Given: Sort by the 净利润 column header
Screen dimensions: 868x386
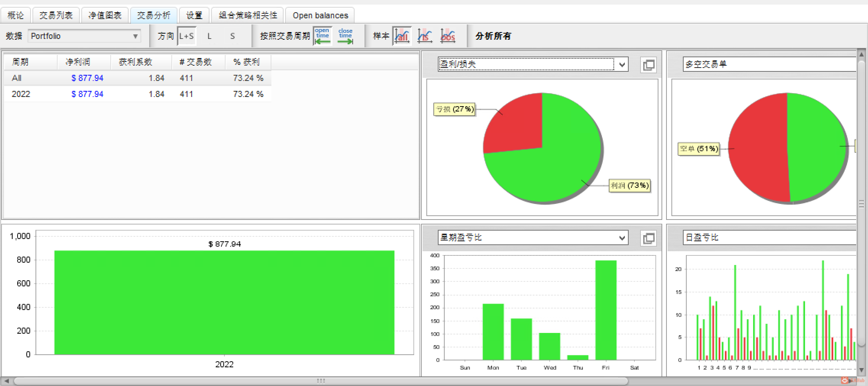Looking at the screenshot, I should [84, 62].
